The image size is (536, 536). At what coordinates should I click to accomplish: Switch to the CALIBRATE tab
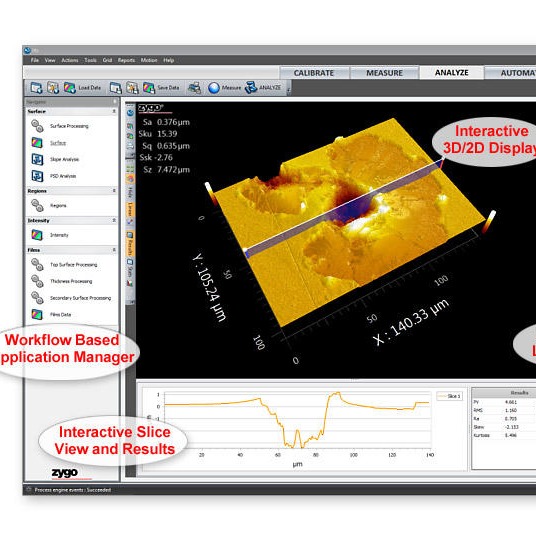click(314, 73)
